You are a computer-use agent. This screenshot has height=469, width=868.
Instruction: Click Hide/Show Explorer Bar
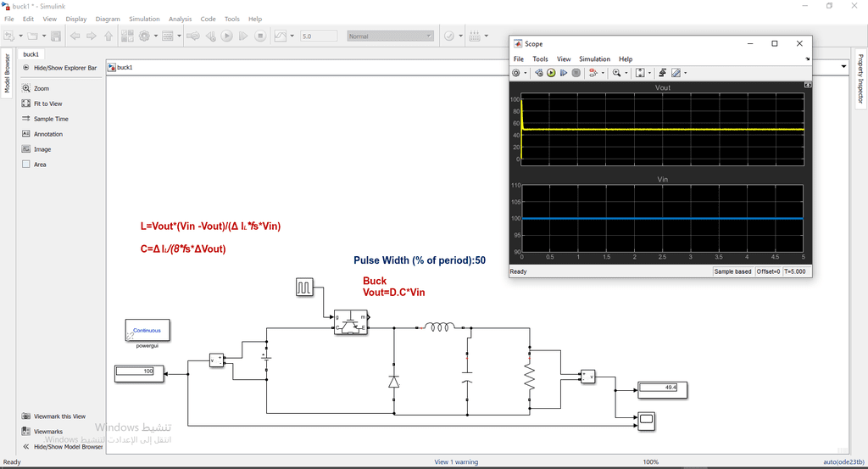60,68
